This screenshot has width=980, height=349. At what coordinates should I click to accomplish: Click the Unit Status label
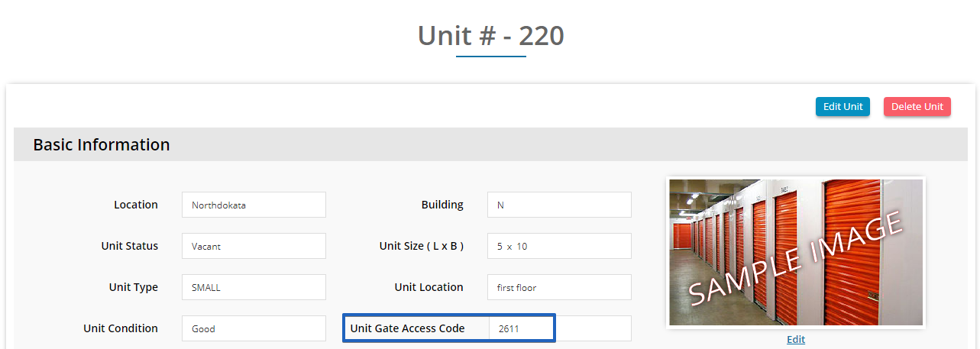tap(130, 246)
